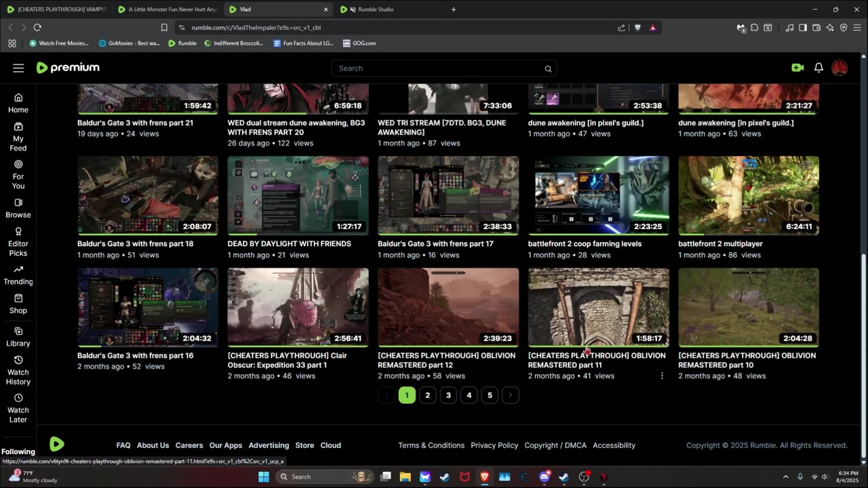The height and width of the screenshot is (488, 868).
Task: Open Watch Free Movies bookmark
Action: (x=59, y=43)
